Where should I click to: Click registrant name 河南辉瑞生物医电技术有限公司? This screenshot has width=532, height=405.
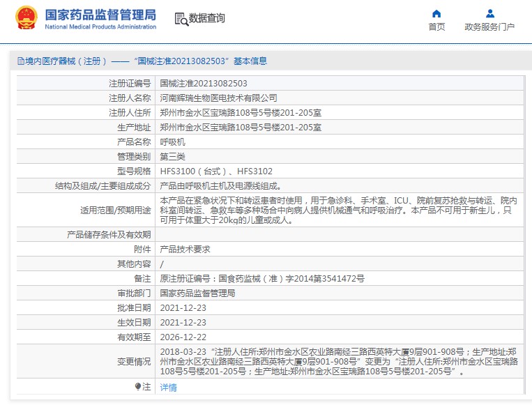coord(218,98)
